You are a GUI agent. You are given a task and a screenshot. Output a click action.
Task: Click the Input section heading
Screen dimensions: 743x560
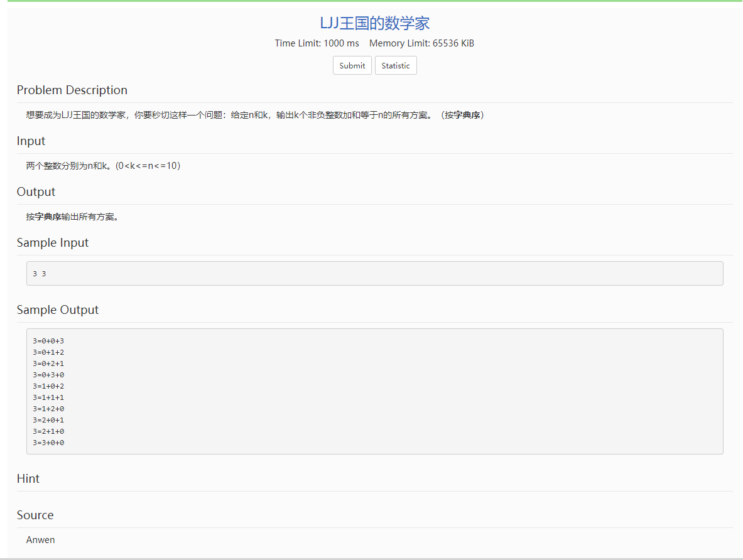pyautogui.click(x=31, y=141)
